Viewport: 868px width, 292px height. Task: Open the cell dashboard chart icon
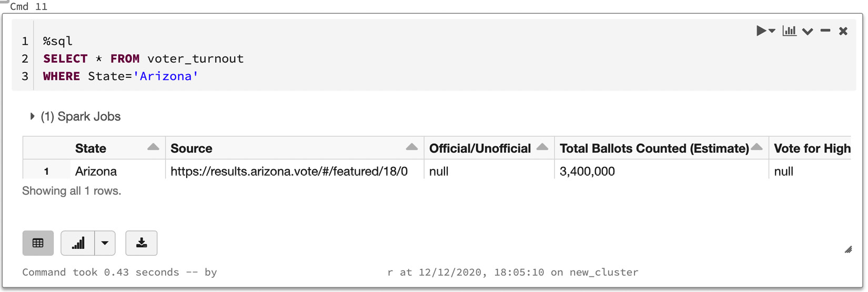pyautogui.click(x=789, y=31)
